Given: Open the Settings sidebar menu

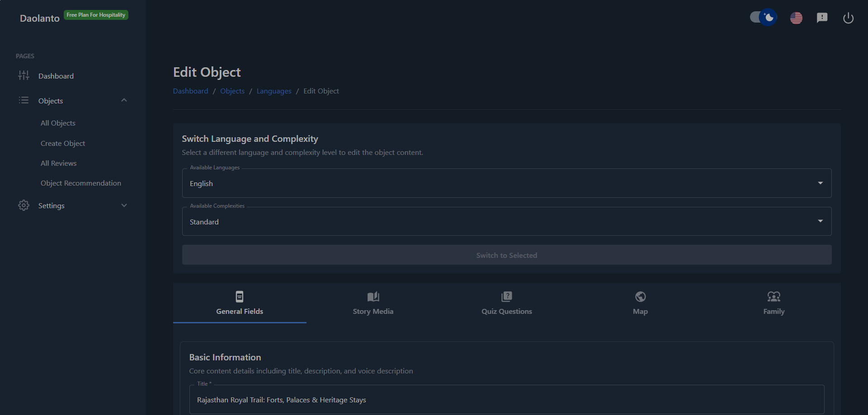Looking at the screenshot, I should (x=72, y=205).
